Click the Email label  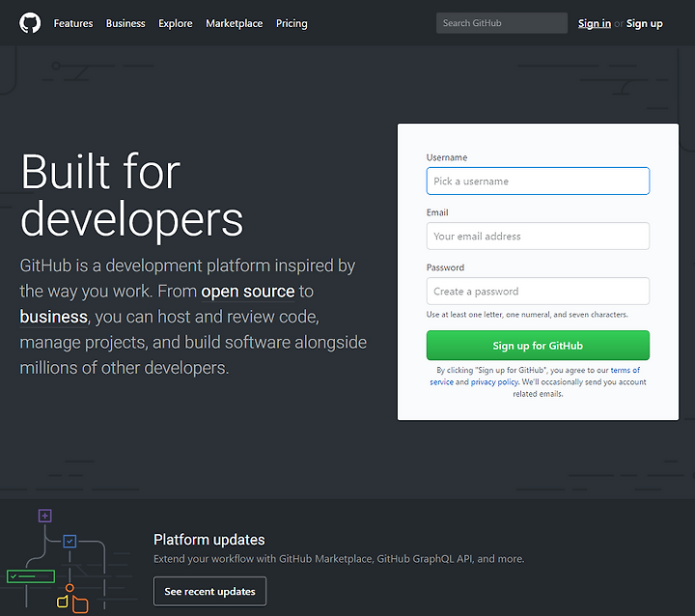(x=437, y=212)
